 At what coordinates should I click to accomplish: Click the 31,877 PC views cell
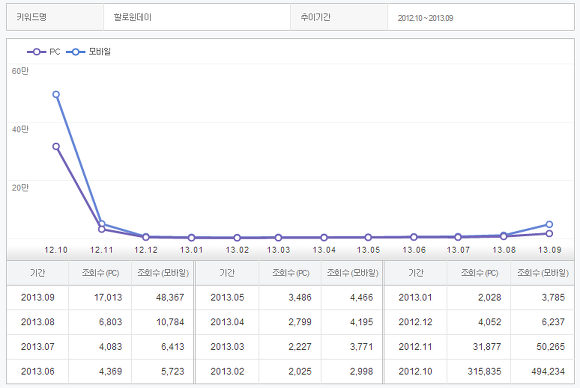click(479, 347)
